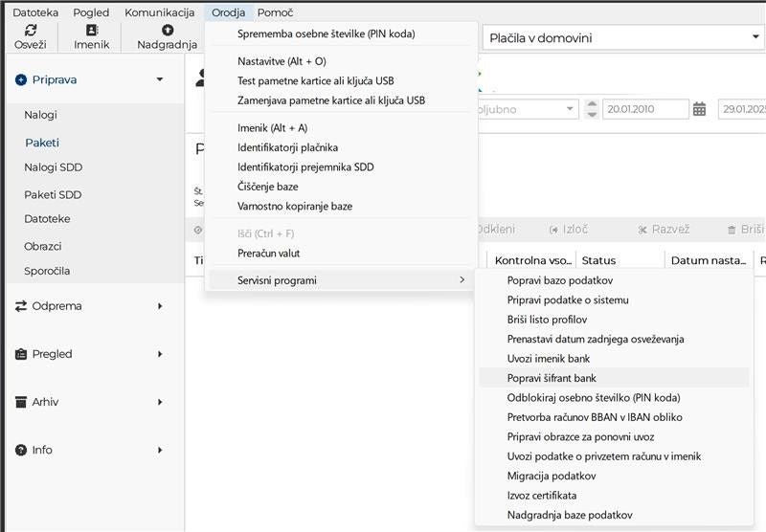The width and height of the screenshot is (766, 532).
Task: Open the Plačila v domovini dropdown
Action: click(755, 38)
